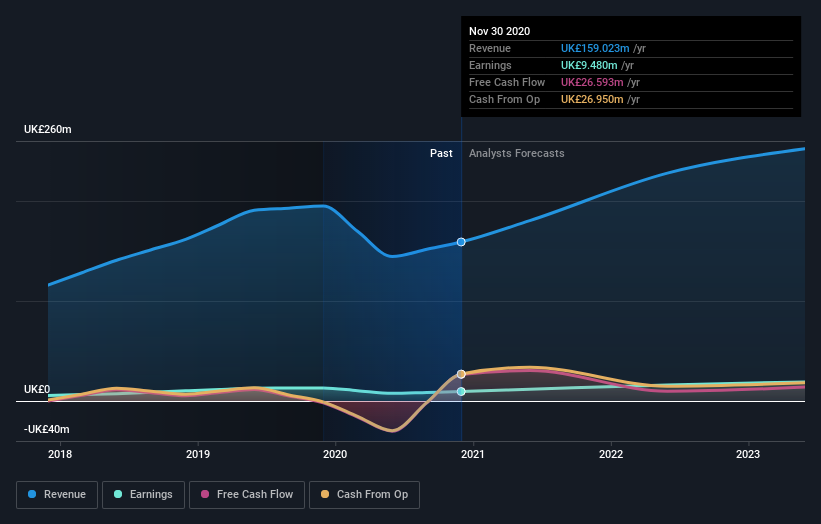Viewport: 821px width, 524px height.
Task: Click the Past label
Action: tap(441, 153)
